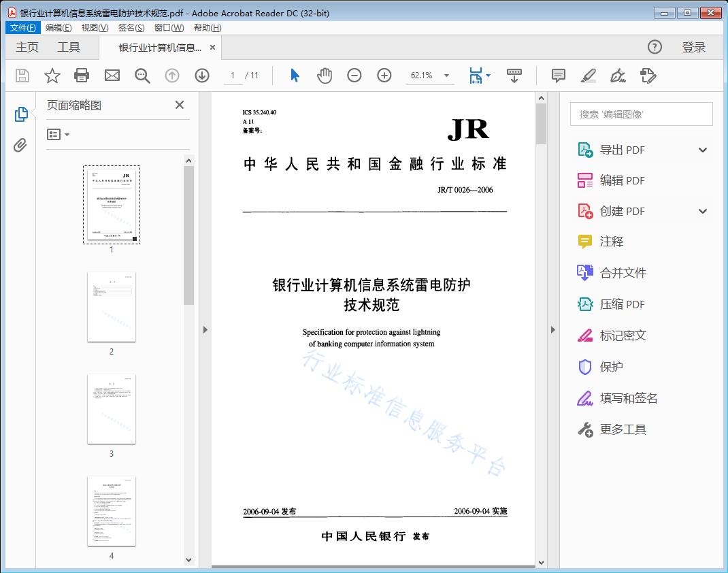This screenshot has height=573, width=728.
Task: Switch to the arrow selection tool
Action: pyautogui.click(x=295, y=76)
